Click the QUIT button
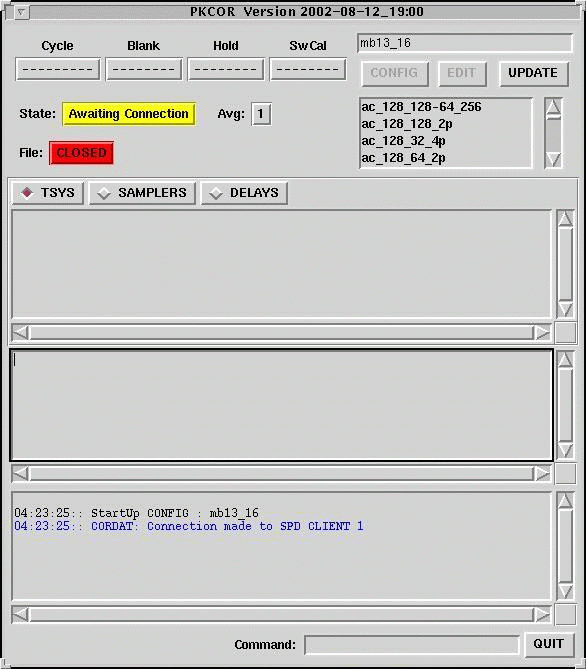This screenshot has height=669, width=586. (549, 644)
